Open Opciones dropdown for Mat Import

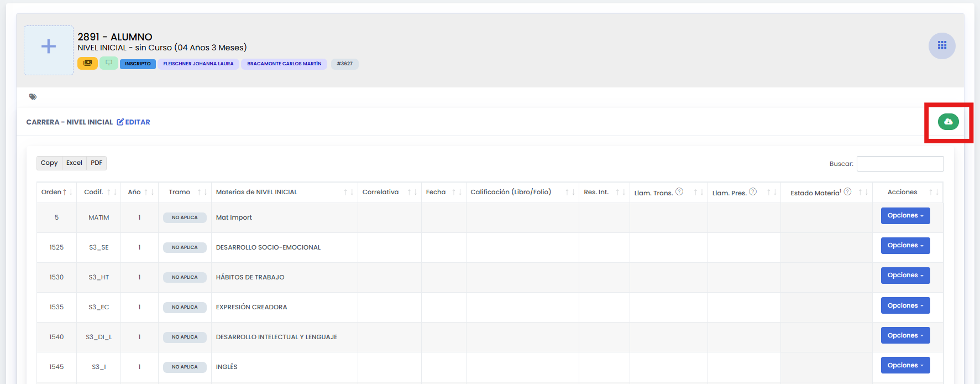[905, 216]
